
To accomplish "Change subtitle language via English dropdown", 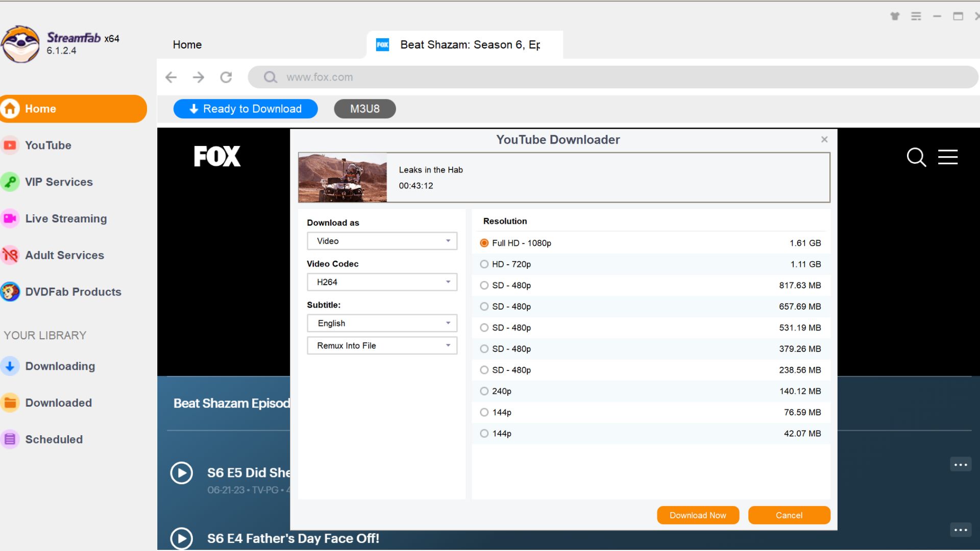I will coord(381,323).
